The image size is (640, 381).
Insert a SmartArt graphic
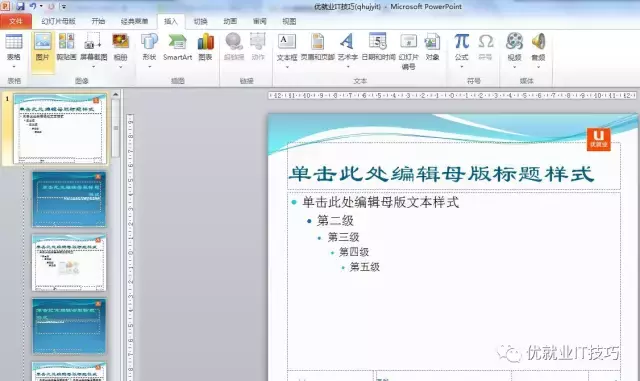[x=177, y=42]
